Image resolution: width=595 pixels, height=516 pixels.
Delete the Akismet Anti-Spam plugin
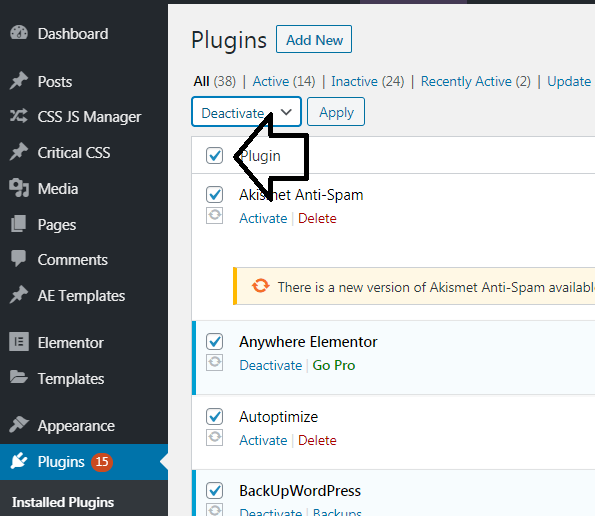tap(317, 218)
